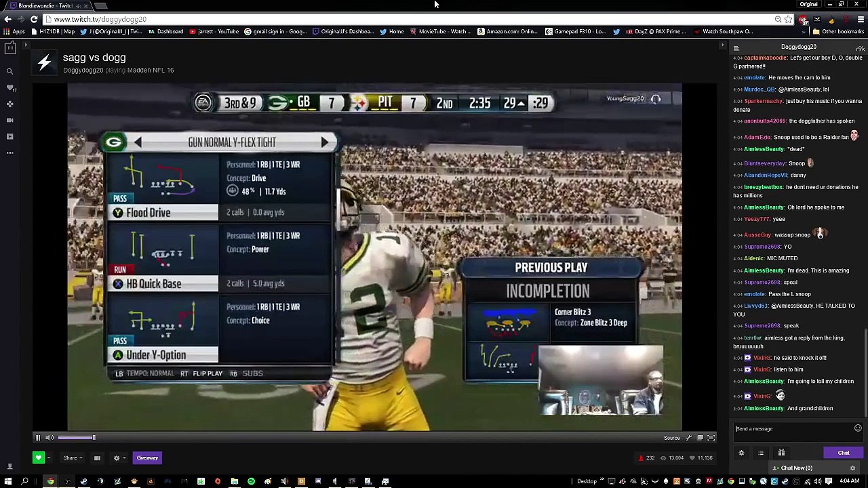Mute the stream volume speaker icon
The width and height of the screenshot is (868, 488).
[50, 438]
